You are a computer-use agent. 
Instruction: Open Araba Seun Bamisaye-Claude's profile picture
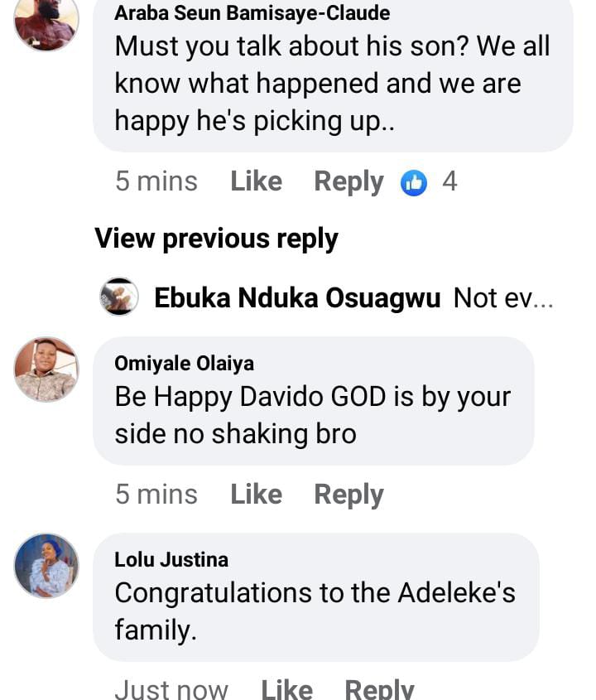click(x=46, y=20)
